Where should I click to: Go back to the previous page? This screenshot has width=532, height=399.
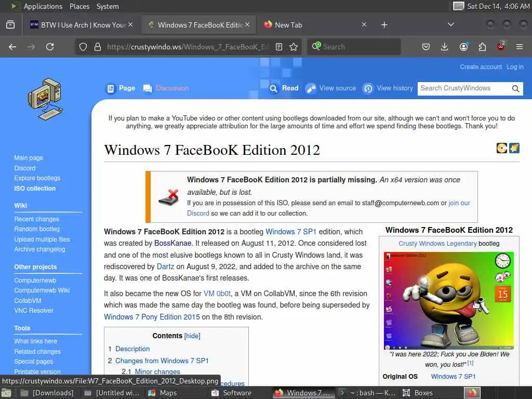tap(12, 47)
